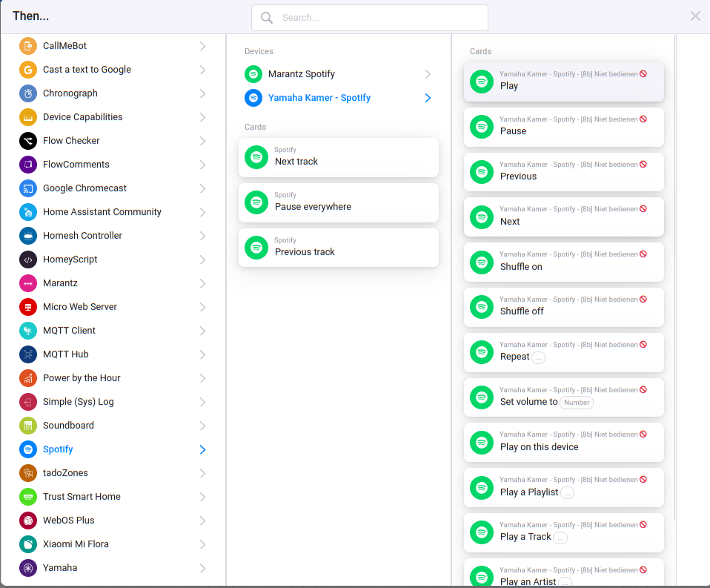Viewport: 710px width, 588px height.
Task: Select the Pause everywhere card
Action: pyautogui.click(x=338, y=202)
